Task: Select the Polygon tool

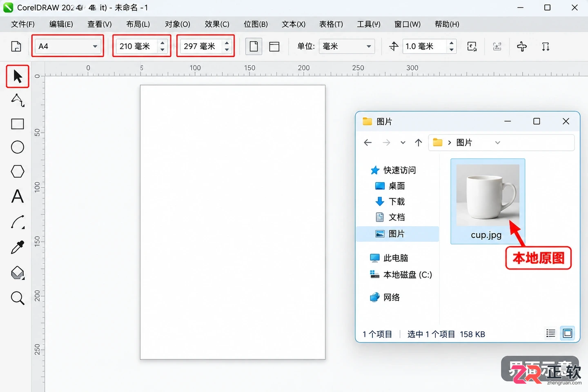Action: pos(18,171)
